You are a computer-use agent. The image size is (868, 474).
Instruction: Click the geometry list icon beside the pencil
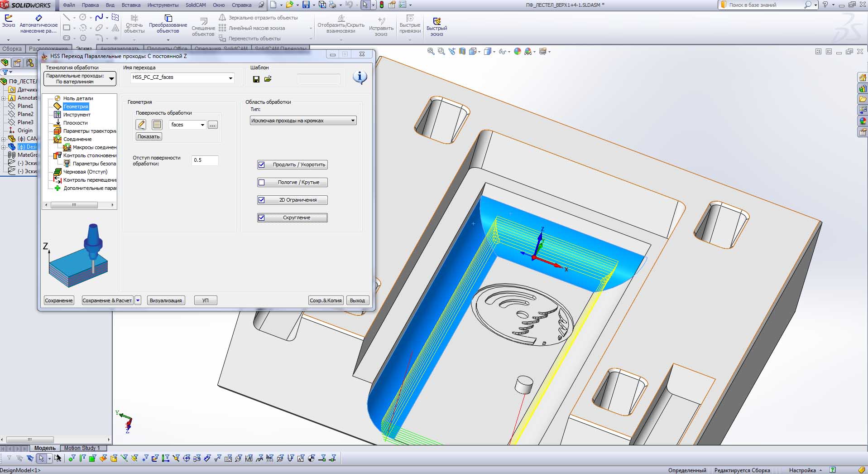tap(157, 124)
